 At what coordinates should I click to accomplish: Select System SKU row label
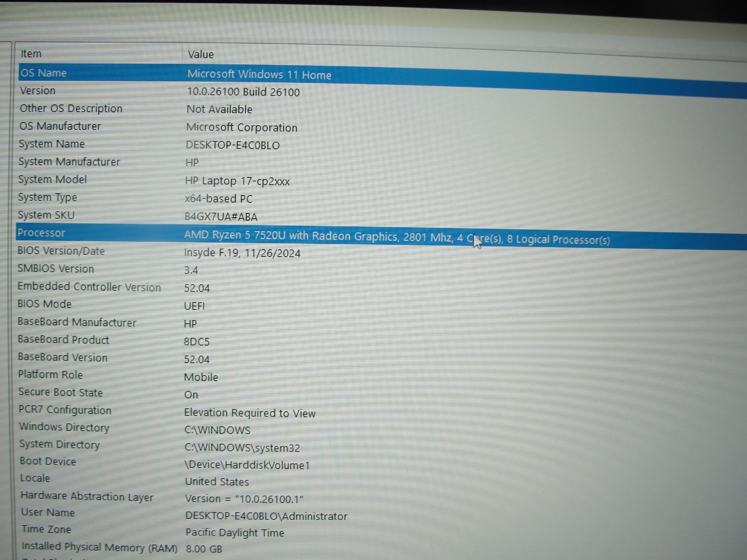click(46, 215)
